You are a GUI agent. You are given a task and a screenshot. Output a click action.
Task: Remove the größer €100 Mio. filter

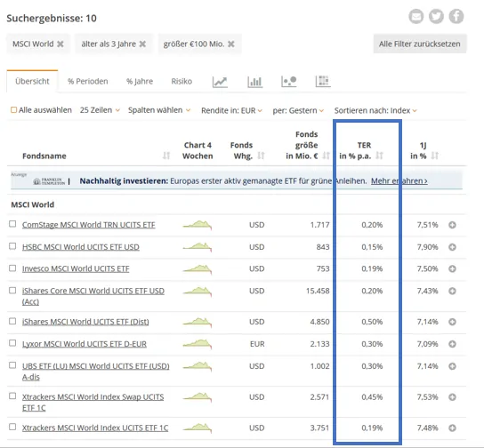coord(231,44)
